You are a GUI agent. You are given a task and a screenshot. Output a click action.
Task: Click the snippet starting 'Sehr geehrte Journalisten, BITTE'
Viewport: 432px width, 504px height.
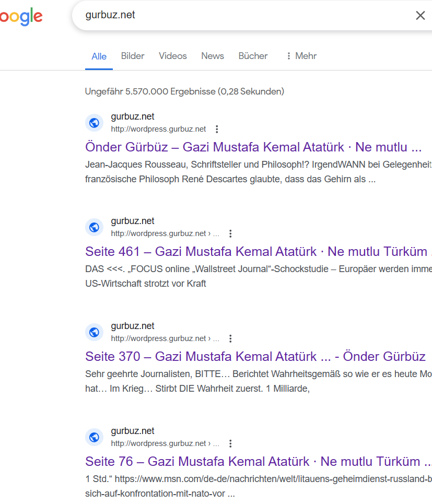tap(259, 381)
